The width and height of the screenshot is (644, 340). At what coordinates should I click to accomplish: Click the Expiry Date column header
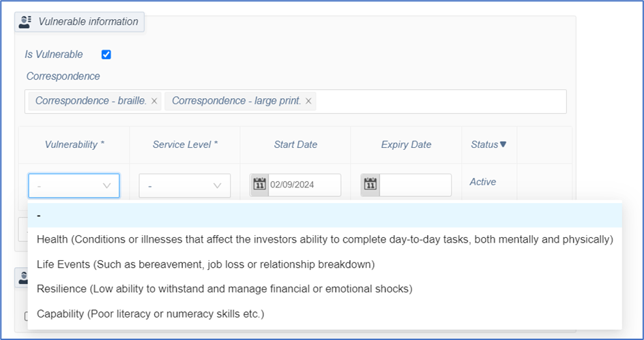click(406, 144)
